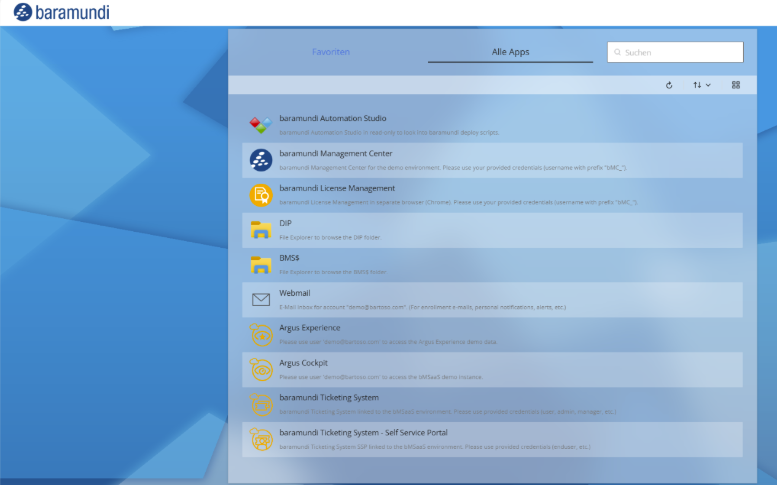The width and height of the screenshot is (777, 485).
Task: Click the Management Center description text
Action: [453, 167]
